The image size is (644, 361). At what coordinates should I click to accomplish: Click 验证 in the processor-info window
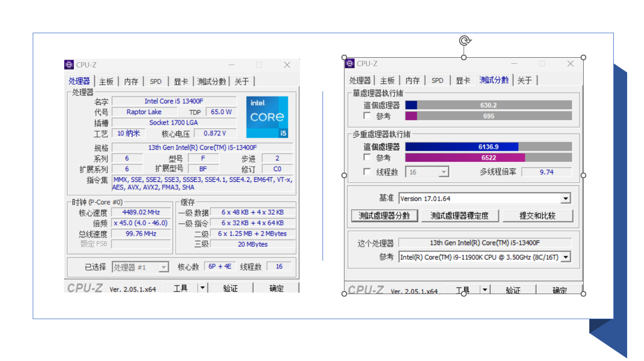231,288
